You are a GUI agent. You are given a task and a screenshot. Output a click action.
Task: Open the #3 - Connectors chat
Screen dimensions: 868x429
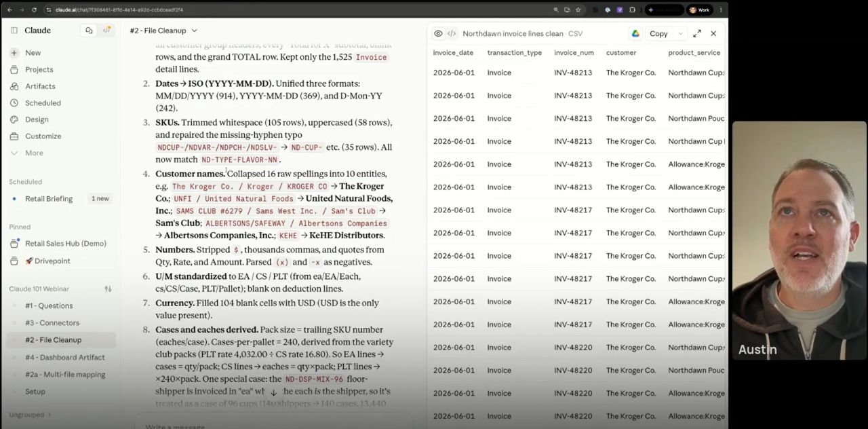pyautogui.click(x=52, y=323)
